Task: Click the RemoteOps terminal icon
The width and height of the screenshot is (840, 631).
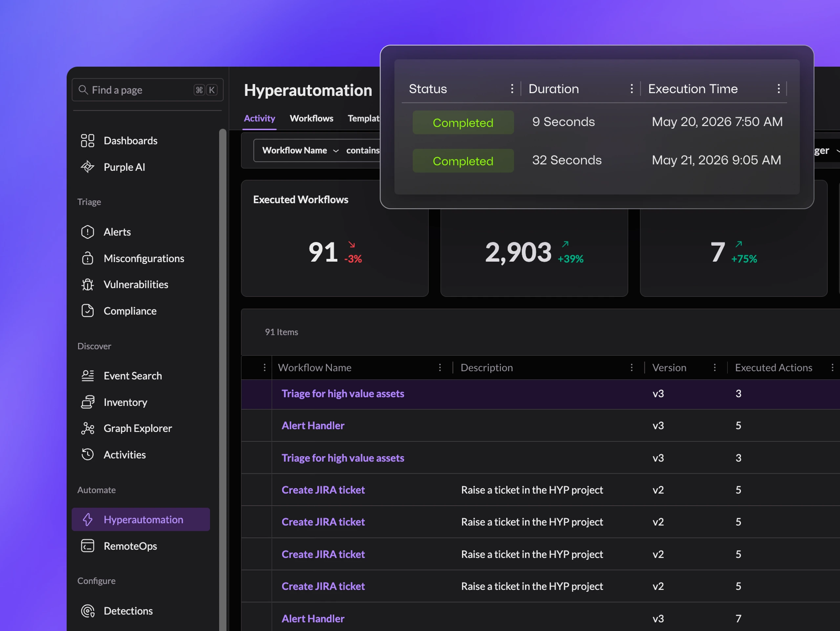Action: [87, 546]
